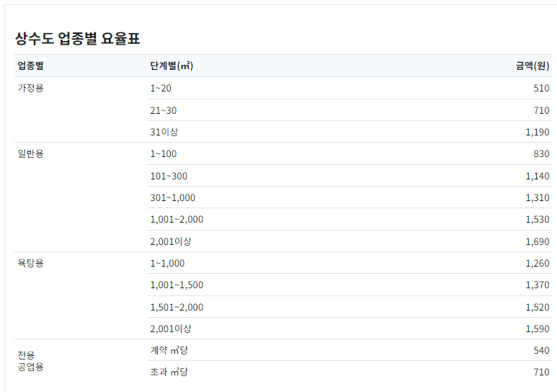This screenshot has height=392, width=557.
Task: Click the '계약 ㎥당' cell
Action: click(169, 350)
